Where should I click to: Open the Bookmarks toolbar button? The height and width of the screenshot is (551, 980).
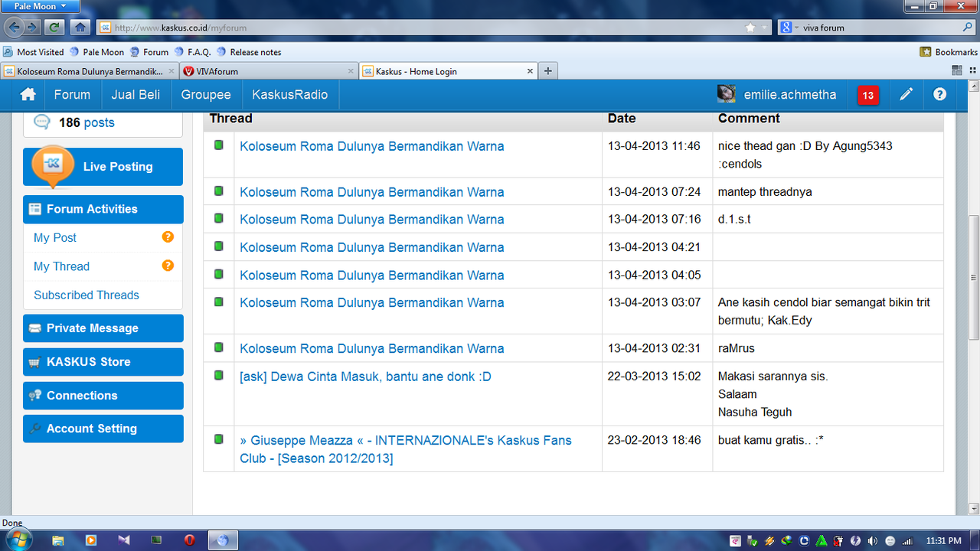coord(949,52)
